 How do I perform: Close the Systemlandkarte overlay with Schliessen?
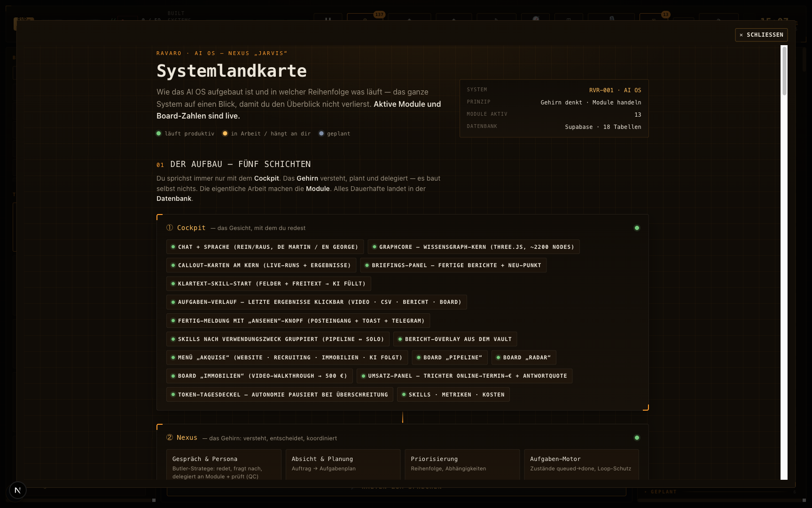(x=761, y=35)
